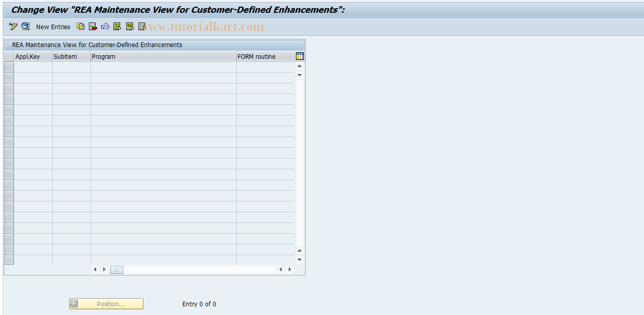Click the first row's Subitem cell

[x=72, y=67]
